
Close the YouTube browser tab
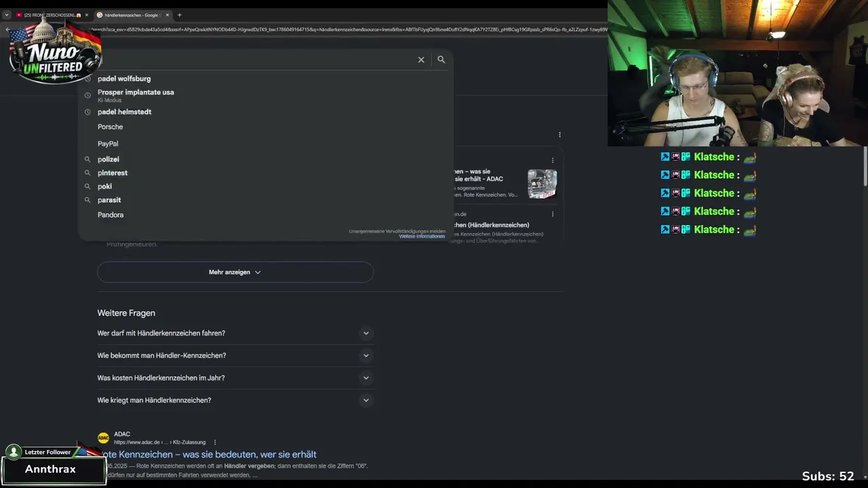(87, 15)
